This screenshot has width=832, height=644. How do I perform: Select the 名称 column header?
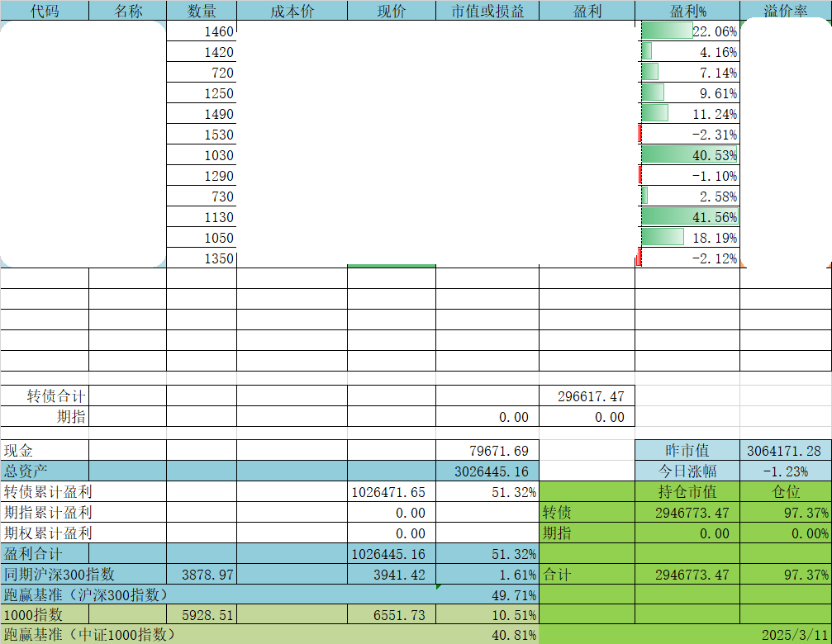tap(128, 11)
